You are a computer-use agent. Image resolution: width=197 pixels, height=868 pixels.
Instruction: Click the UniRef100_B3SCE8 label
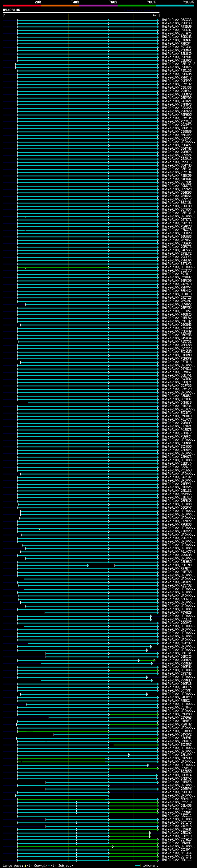pos(176,768)
